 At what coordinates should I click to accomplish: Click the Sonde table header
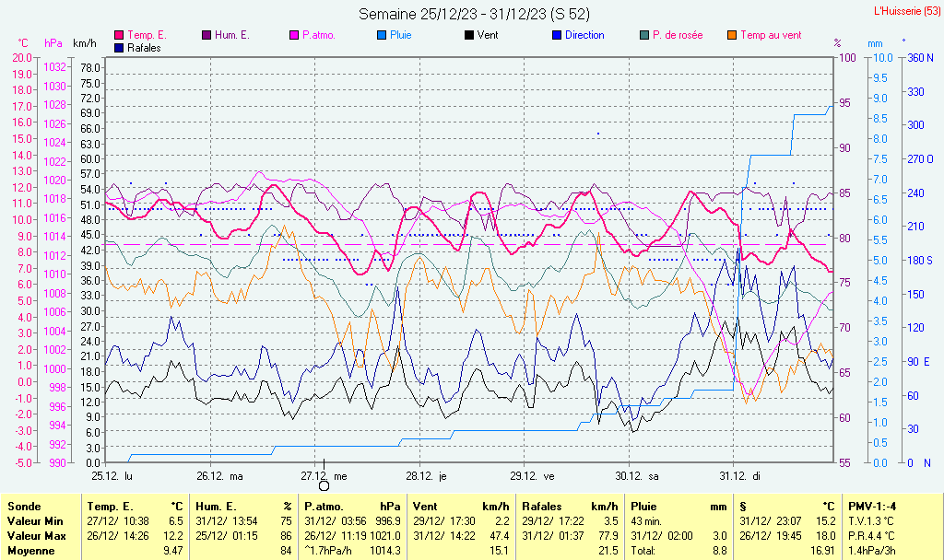point(24,507)
